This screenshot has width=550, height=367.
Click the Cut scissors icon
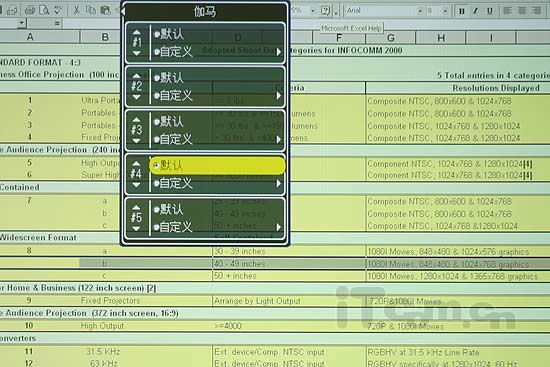76,10
